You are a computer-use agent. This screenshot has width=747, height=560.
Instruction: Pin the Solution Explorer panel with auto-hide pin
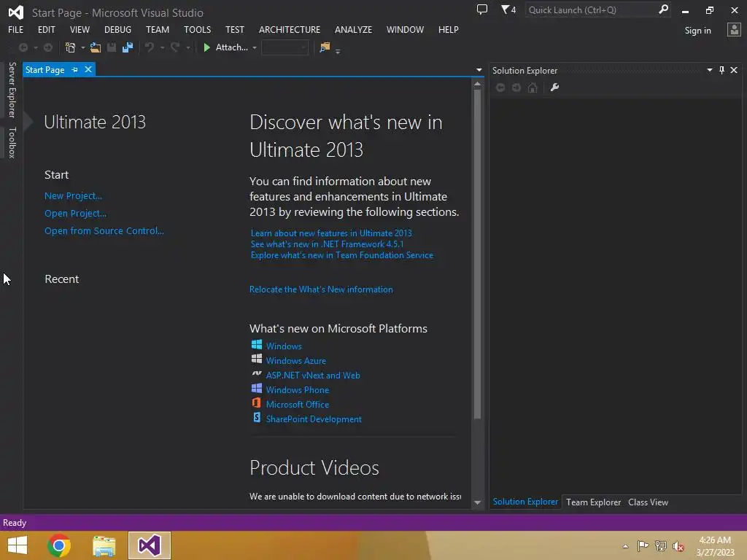coord(721,70)
